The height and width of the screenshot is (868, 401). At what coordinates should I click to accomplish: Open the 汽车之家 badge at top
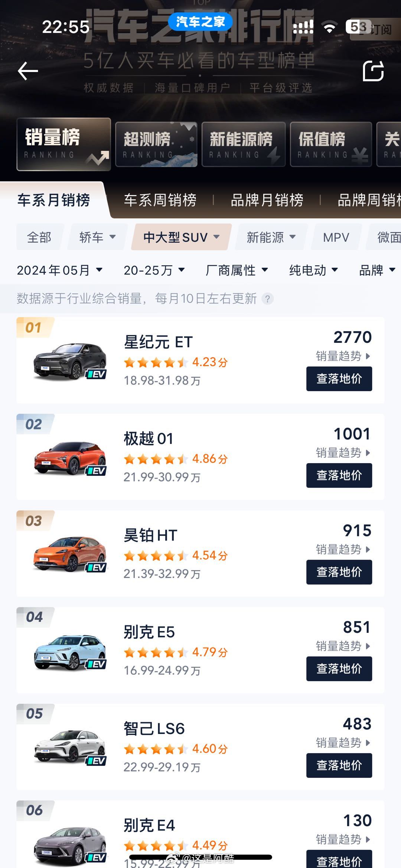pos(200,22)
